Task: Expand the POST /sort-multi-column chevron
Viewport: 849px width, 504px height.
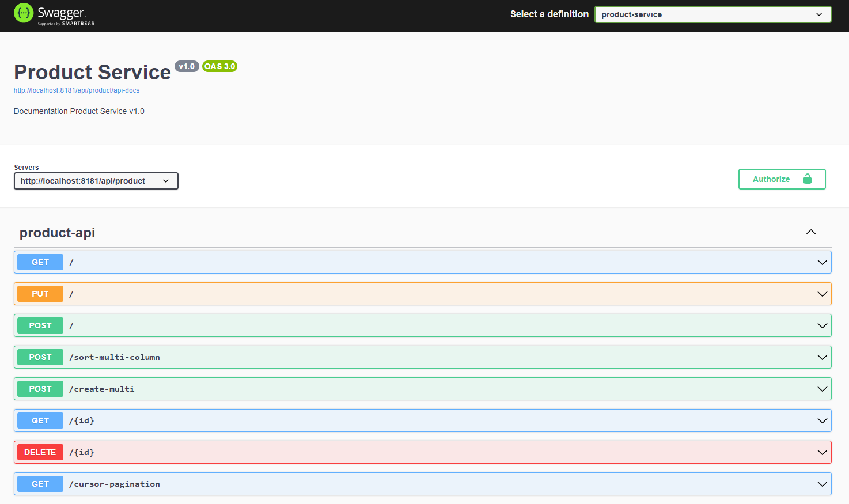Action: (x=822, y=357)
